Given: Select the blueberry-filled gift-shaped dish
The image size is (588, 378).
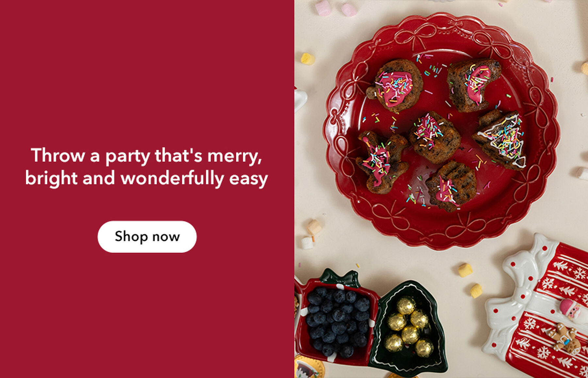Looking at the screenshot, I should tap(337, 320).
